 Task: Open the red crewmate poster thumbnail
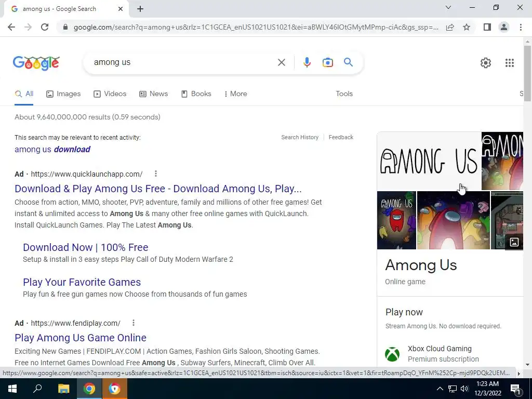[396, 220]
